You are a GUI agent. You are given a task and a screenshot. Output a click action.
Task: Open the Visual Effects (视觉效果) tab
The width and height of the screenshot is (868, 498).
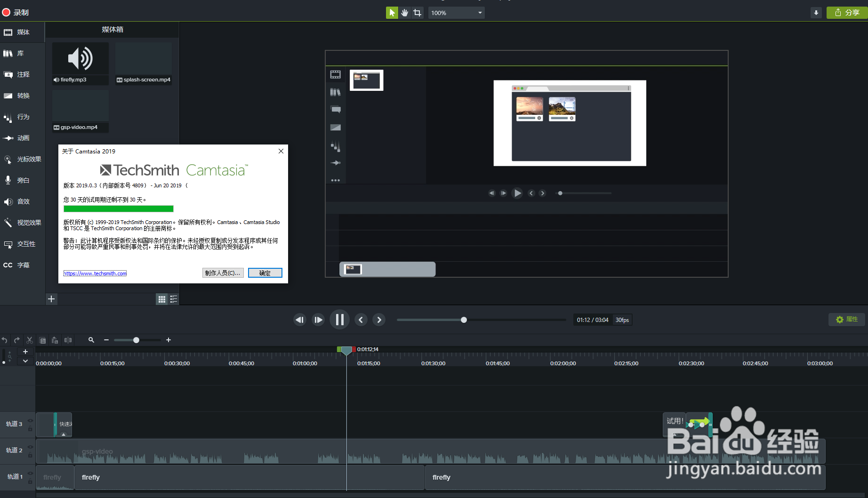pyautogui.click(x=22, y=223)
